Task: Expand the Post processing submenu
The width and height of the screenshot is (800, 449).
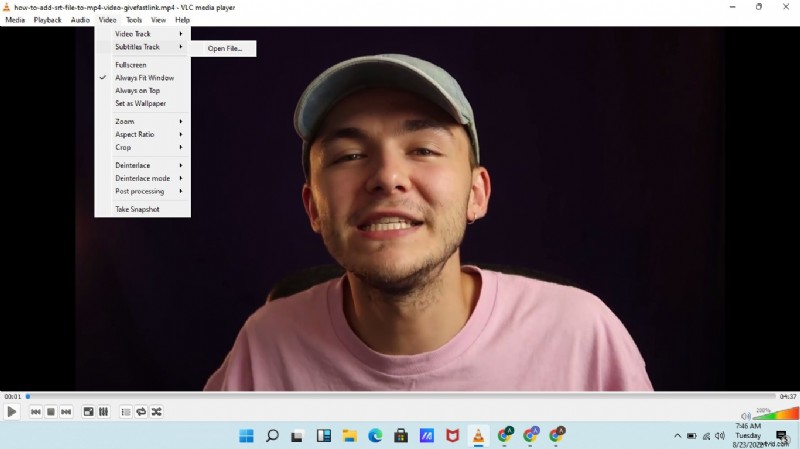Action: pyautogui.click(x=142, y=191)
